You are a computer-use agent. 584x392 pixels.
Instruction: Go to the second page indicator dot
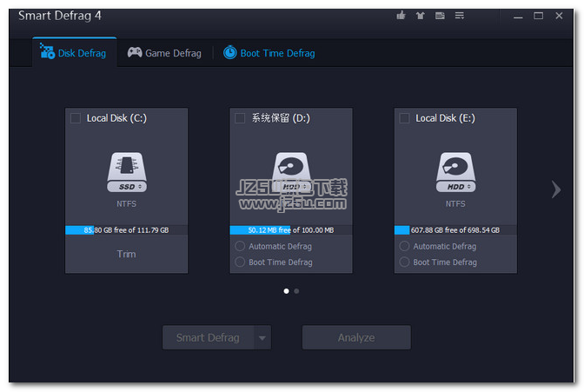(296, 291)
